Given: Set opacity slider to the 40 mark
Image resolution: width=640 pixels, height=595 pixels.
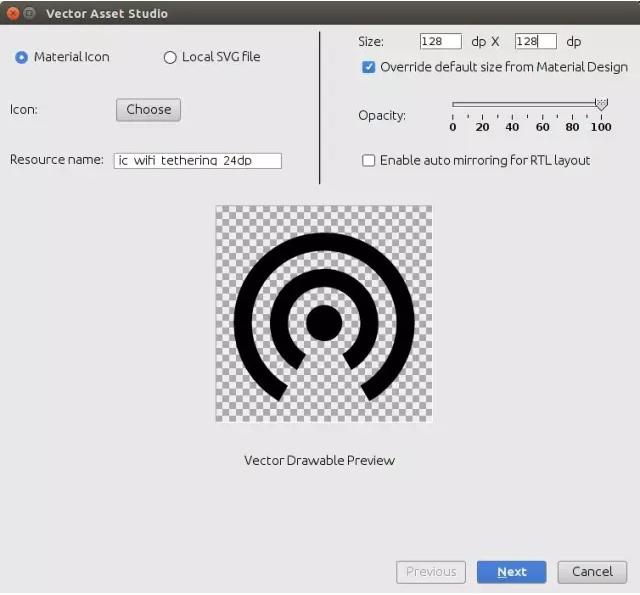Looking at the screenshot, I should pyautogui.click(x=512, y=104).
